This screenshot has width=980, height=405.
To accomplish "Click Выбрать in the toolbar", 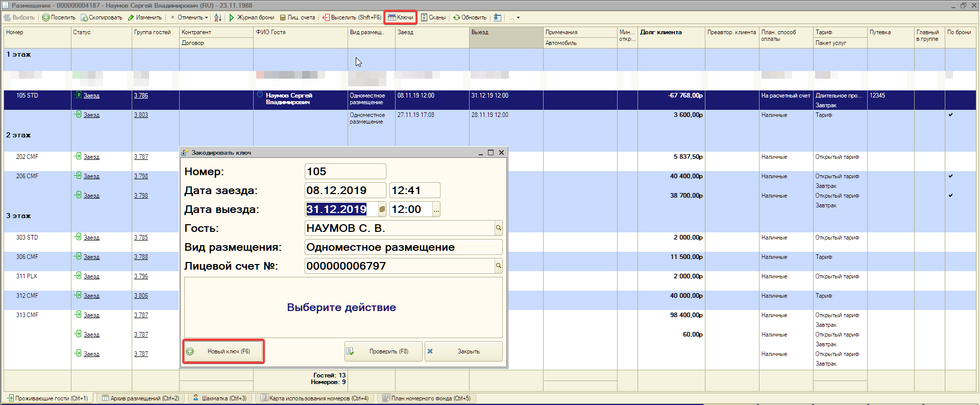I will tap(19, 17).
